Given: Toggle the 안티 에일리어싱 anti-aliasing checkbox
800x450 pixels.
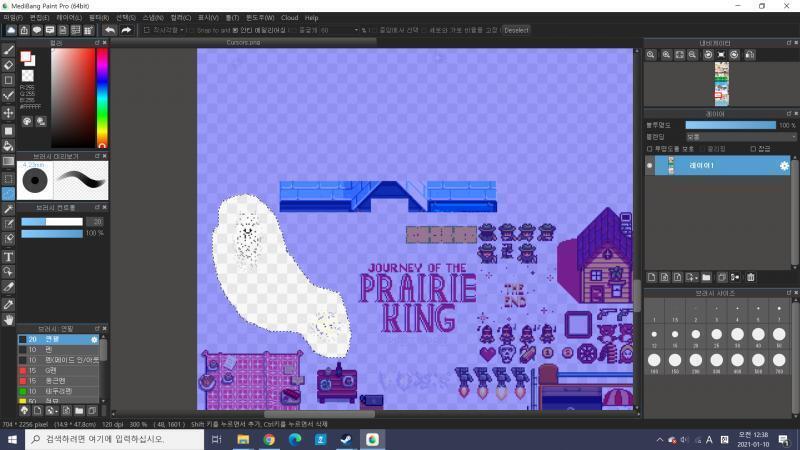Looking at the screenshot, I should click(x=235, y=31).
